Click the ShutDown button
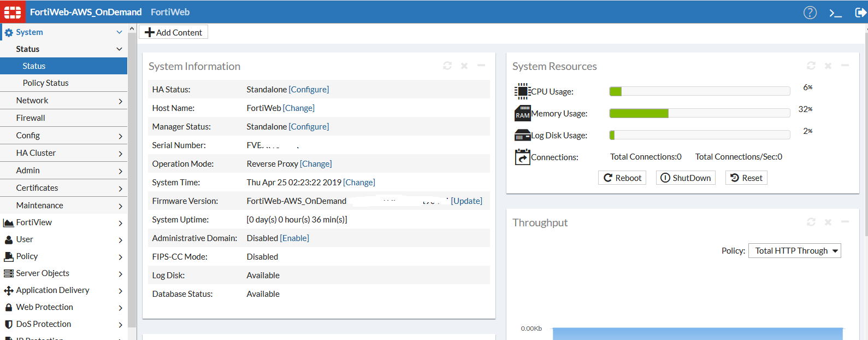 click(686, 178)
